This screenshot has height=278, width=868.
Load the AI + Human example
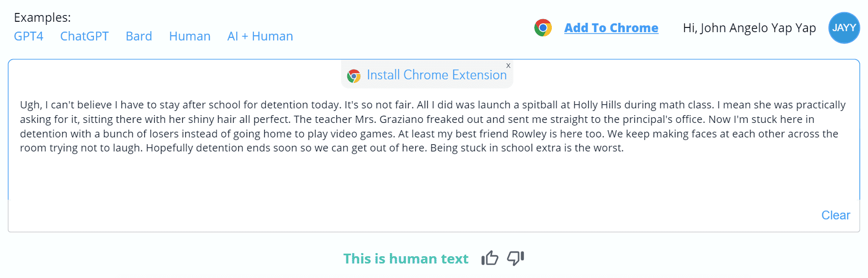click(x=260, y=36)
